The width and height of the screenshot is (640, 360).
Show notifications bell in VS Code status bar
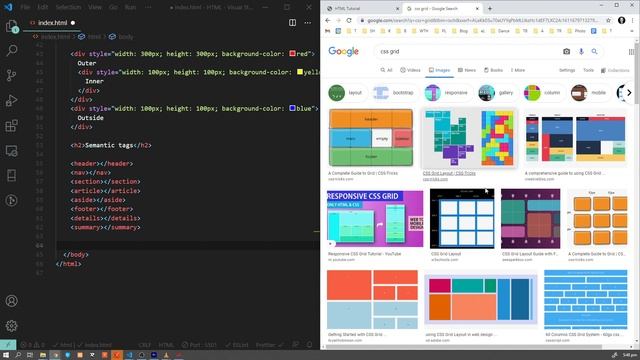(x=309, y=345)
